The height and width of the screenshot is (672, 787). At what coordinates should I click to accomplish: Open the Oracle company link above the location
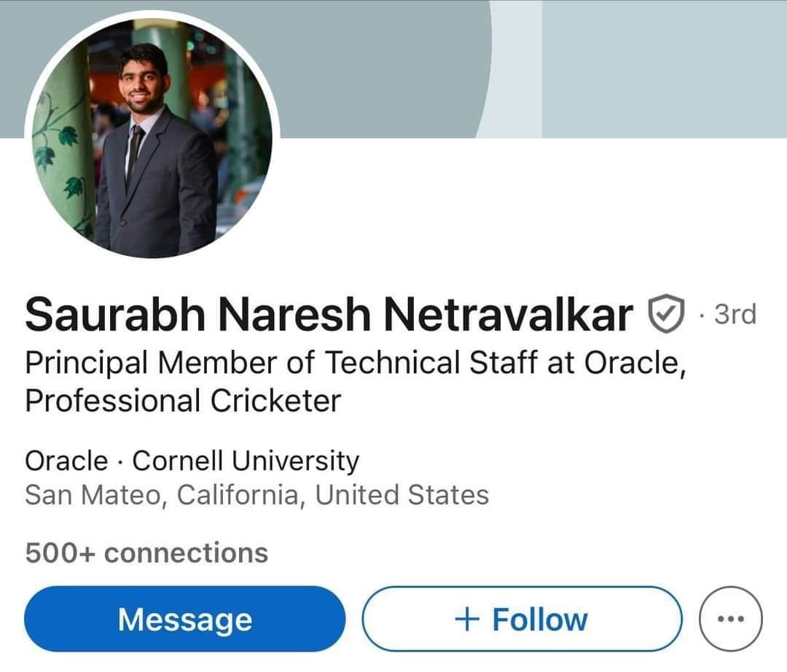tap(66, 461)
